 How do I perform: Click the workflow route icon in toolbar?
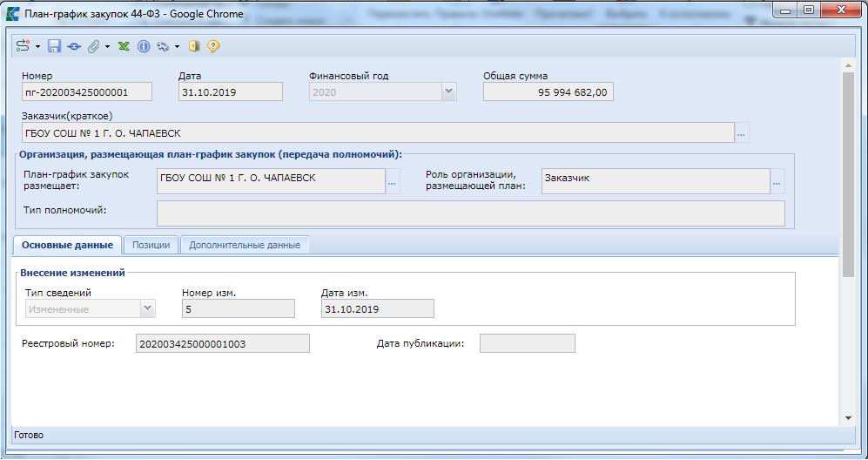click(x=23, y=46)
